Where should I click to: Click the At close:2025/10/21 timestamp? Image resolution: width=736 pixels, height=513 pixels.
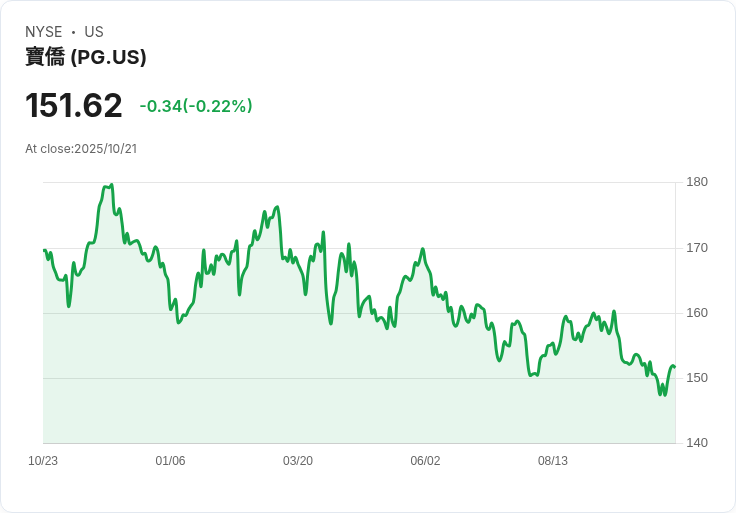pos(81,149)
